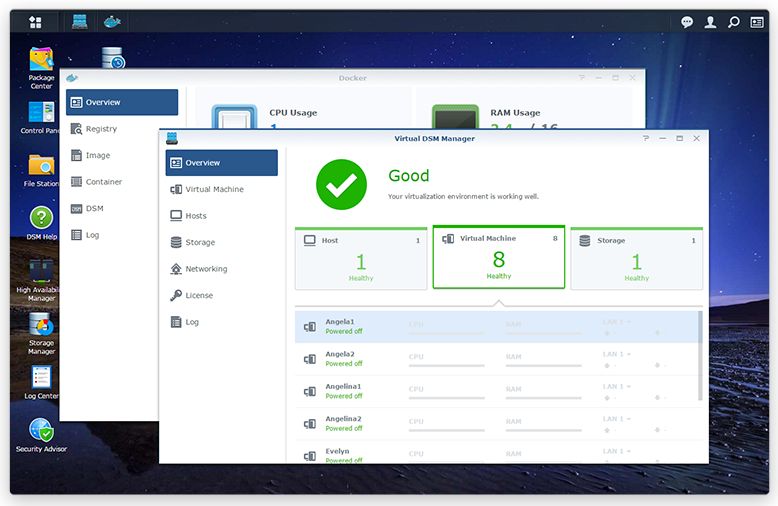Open High Availability Manager desktop icon

coord(39,280)
